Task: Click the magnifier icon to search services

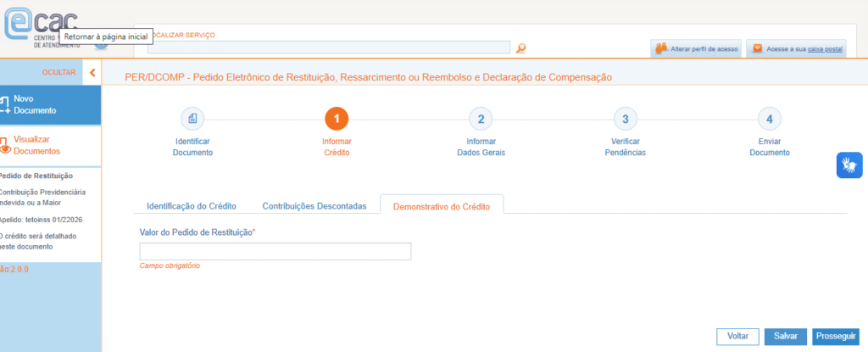Action: (521, 48)
